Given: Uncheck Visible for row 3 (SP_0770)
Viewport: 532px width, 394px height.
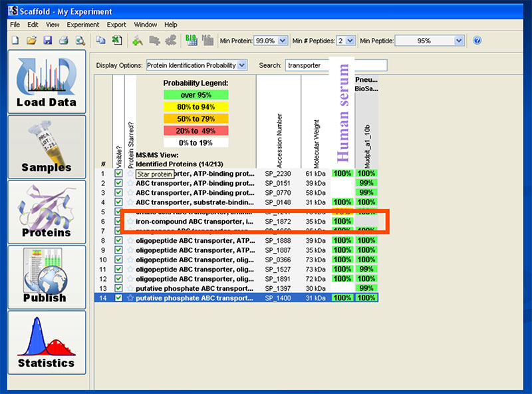Looking at the screenshot, I should pyautogui.click(x=118, y=192).
